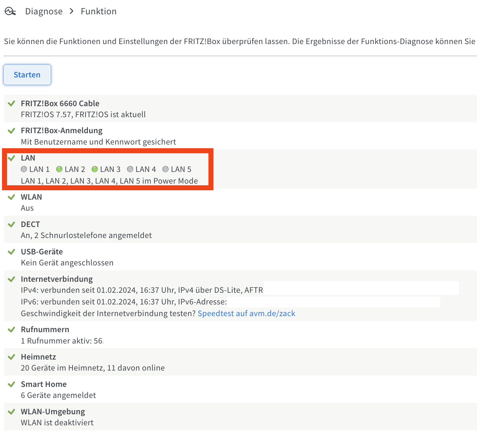Click the green LAN 2 status indicator
Image resolution: width=477 pixels, height=448 pixels.
[59, 169]
